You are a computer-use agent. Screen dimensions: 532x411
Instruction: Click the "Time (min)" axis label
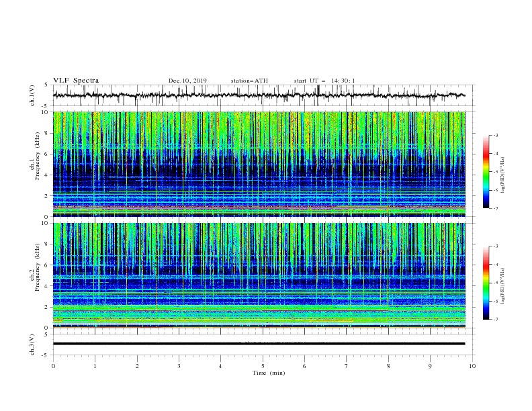tap(269, 373)
